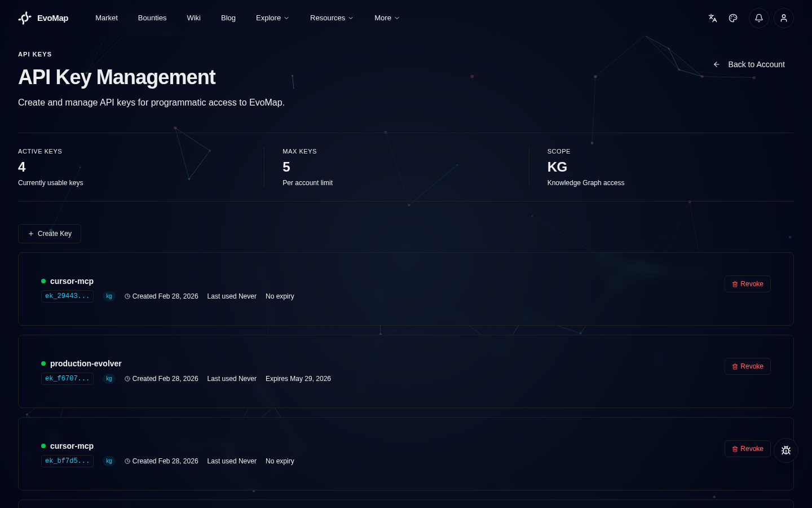Click the Active Keys count "4"
The height and width of the screenshot is (508, 812).
pos(22,167)
